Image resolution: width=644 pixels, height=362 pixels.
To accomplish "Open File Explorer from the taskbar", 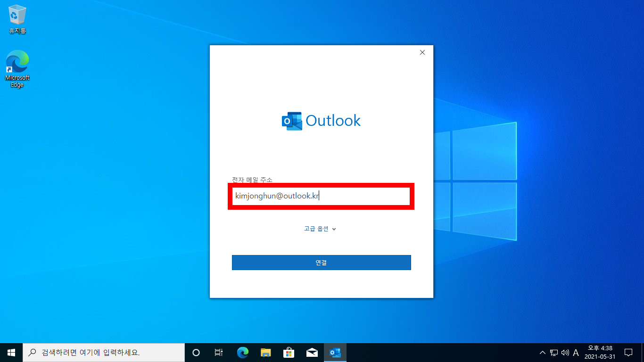I will (x=266, y=353).
